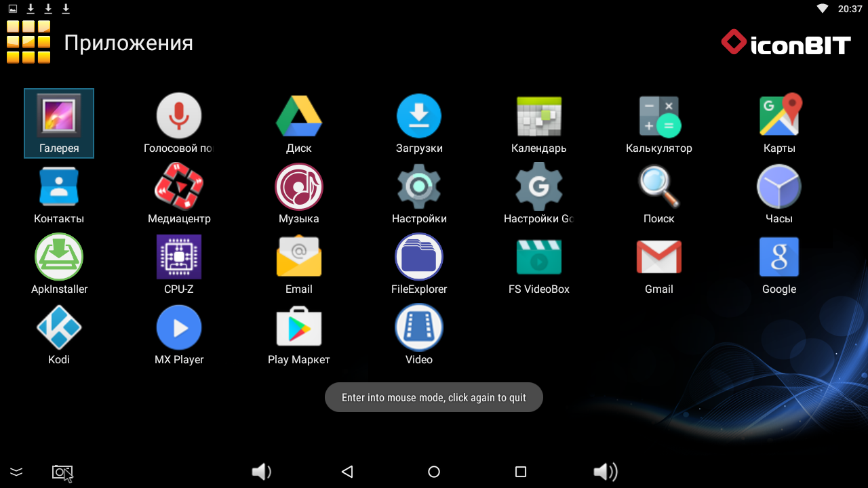This screenshot has height=488, width=868.
Task: Launch MX Player
Action: [179, 335]
